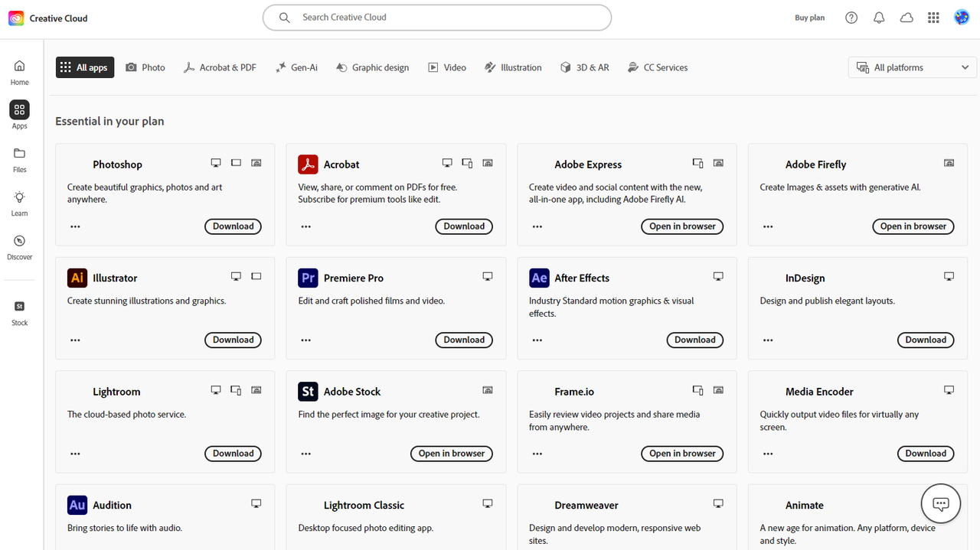Click the cloud sync status icon
This screenshot has width=980, height=550.
point(906,18)
